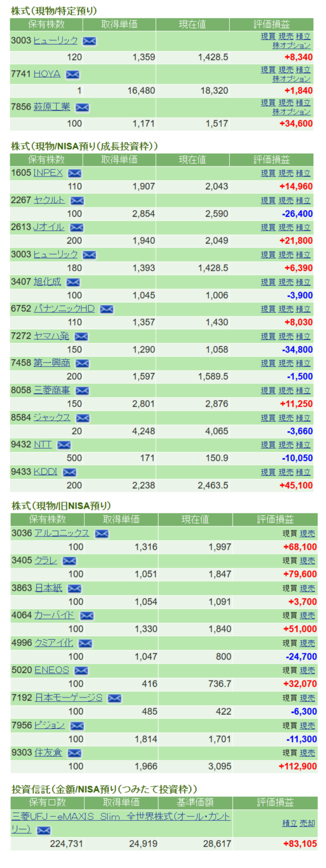
Task: Click 売却 link for the eMAXIS Slim fund
Action: 307,823
